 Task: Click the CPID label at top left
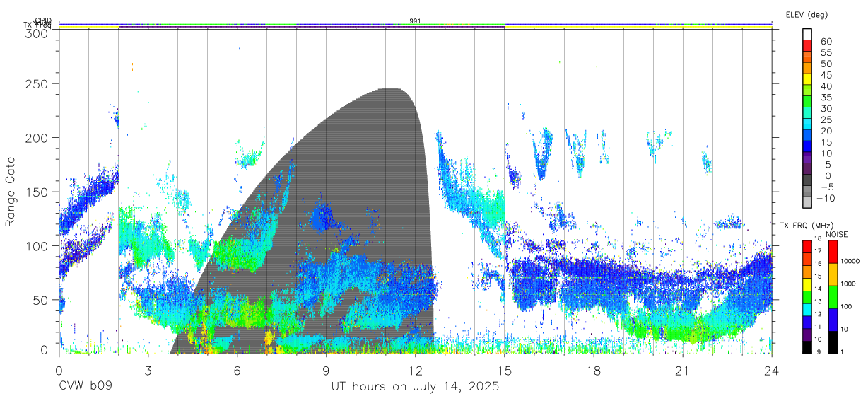click(43, 21)
